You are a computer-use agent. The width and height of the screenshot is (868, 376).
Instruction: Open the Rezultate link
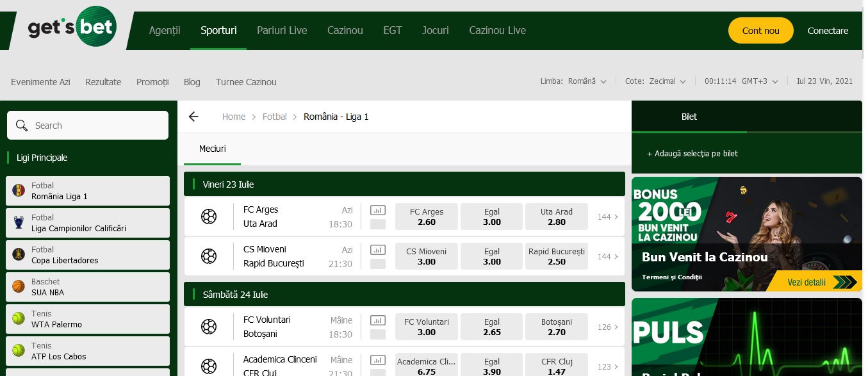click(x=103, y=82)
